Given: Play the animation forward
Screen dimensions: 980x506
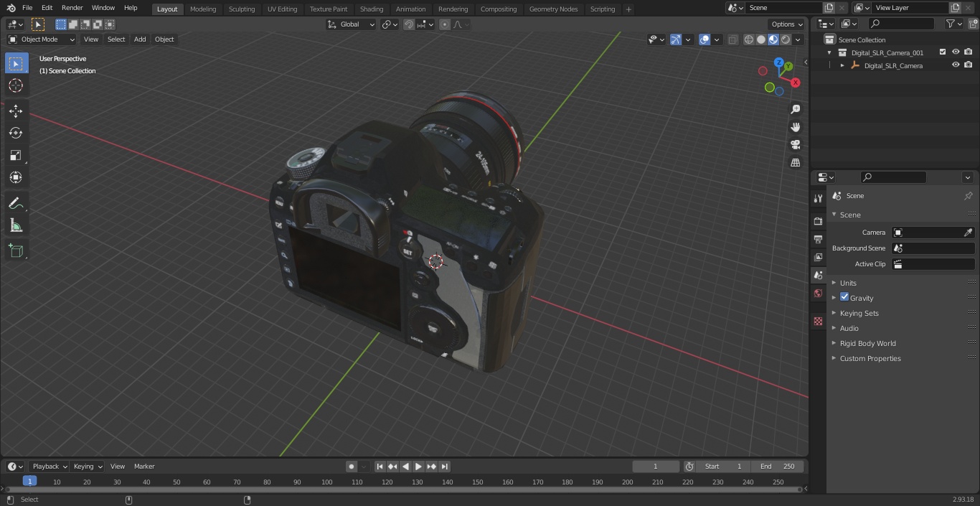Looking at the screenshot, I should pyautogui.click(x=418, y=467).
